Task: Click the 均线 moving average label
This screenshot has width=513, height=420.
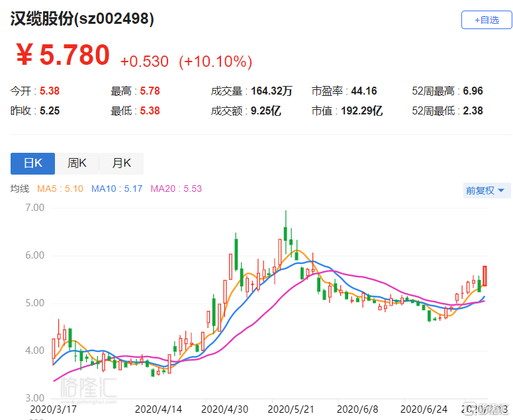Action: click(20, 189)
